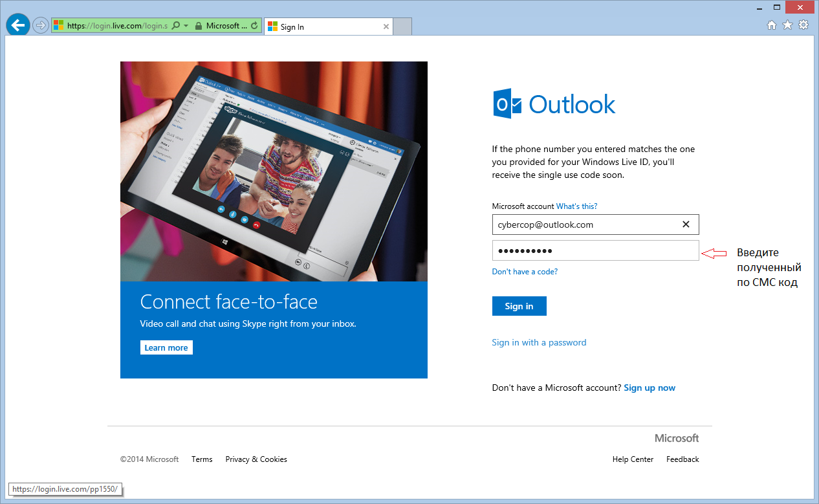This screenshot has height=504, width=819.
Task: Open the browser Home icon
Action: pyautogui.click(x=772, y=25)
